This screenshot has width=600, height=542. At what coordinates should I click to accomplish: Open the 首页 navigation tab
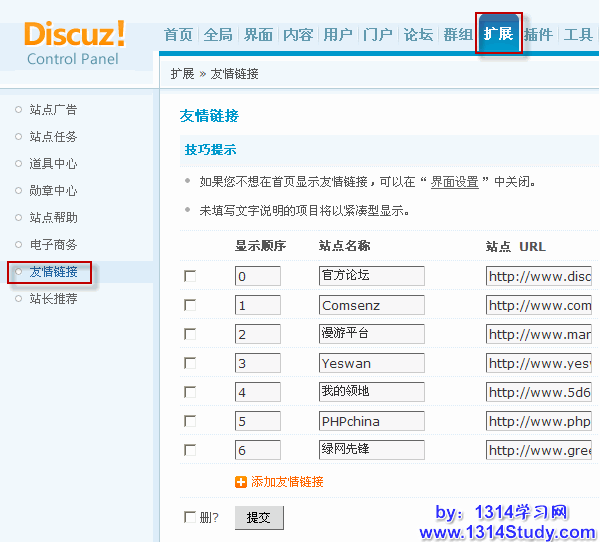click(x=178, y=35)
